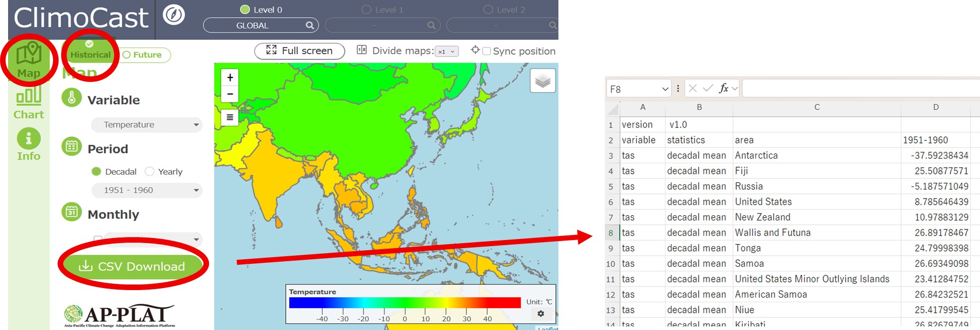980x330 pixels.
Task: Zoom out on the map
Action: (230, 94)
